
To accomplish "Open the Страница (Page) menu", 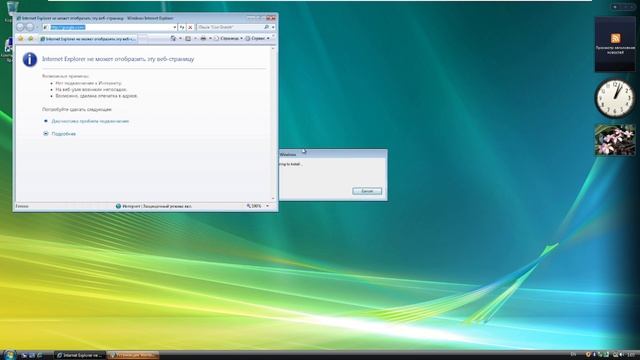I will pos(228,38).
